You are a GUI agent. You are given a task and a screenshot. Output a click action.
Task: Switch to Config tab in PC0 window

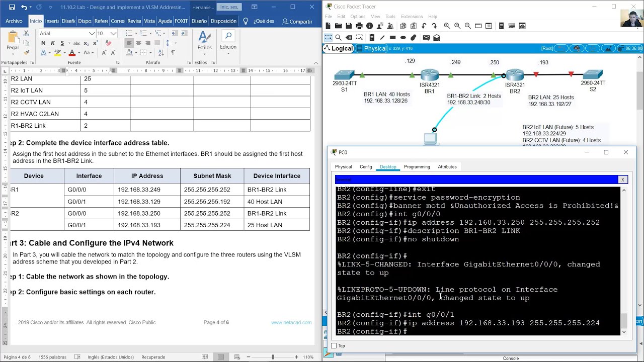366,167
